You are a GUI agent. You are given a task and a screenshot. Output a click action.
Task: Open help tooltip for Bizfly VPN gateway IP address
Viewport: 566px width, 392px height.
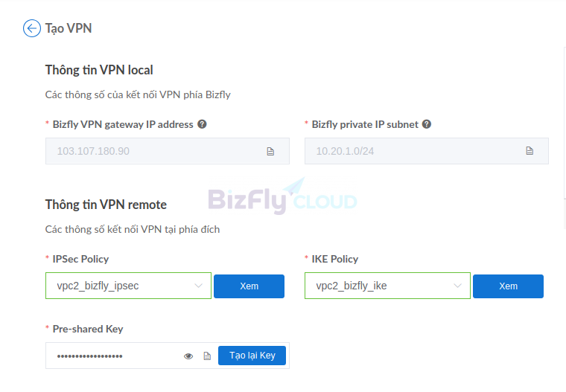point(202,124)
